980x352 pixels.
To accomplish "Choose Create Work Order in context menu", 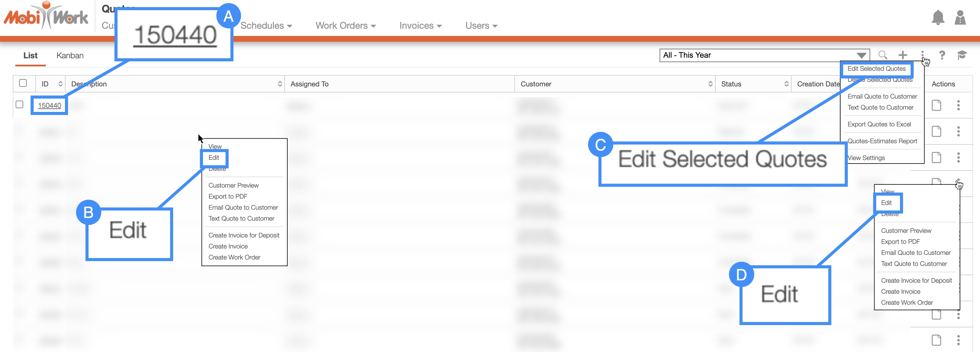I will click(x=234, y=257).
